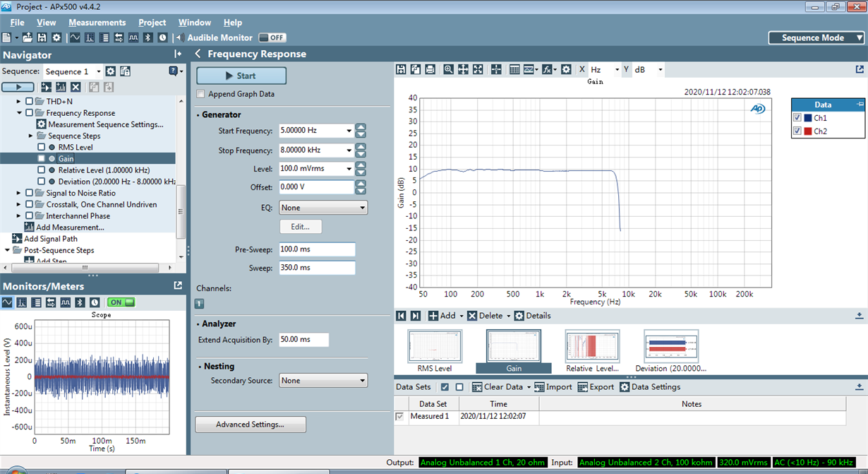Select Bluetooth monitor in Monitors/Meters toolbar
Image resolution: width=868 pixels, height=474 pixels.
pyautogui.click(x=80, y=302)
